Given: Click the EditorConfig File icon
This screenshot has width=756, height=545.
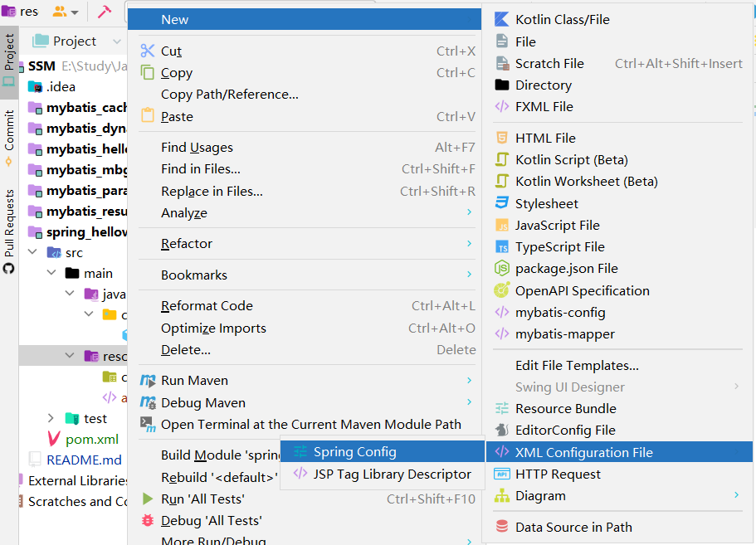Looking at the screenshot, I should point(502,430).
